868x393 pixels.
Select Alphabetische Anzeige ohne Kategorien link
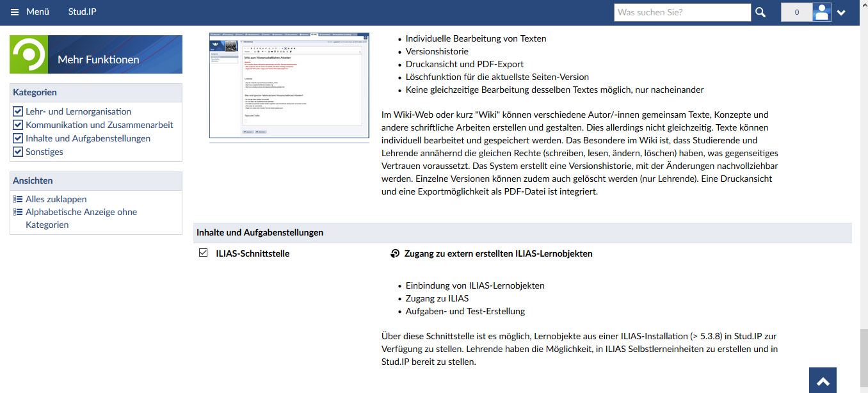pos(81,218)
